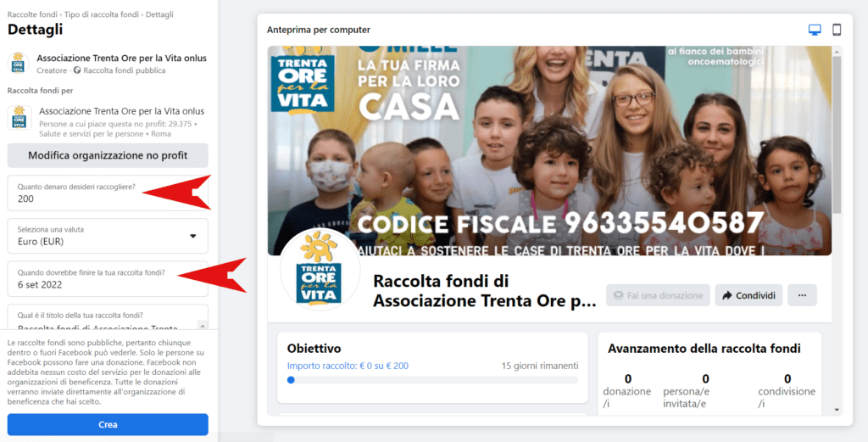Click Modifica organizzazione no profit button
The width and height of the screenshot is (868, 442).
[108, 155]
